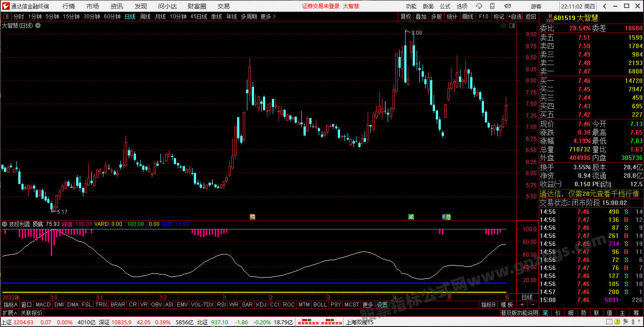Click the 减 marker on the chart timeline

411,217
